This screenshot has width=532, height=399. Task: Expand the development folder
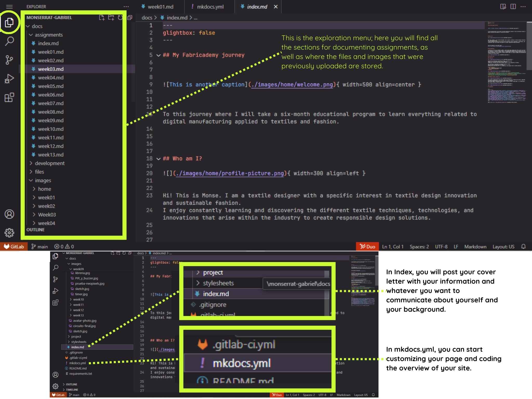pos(49,163)
